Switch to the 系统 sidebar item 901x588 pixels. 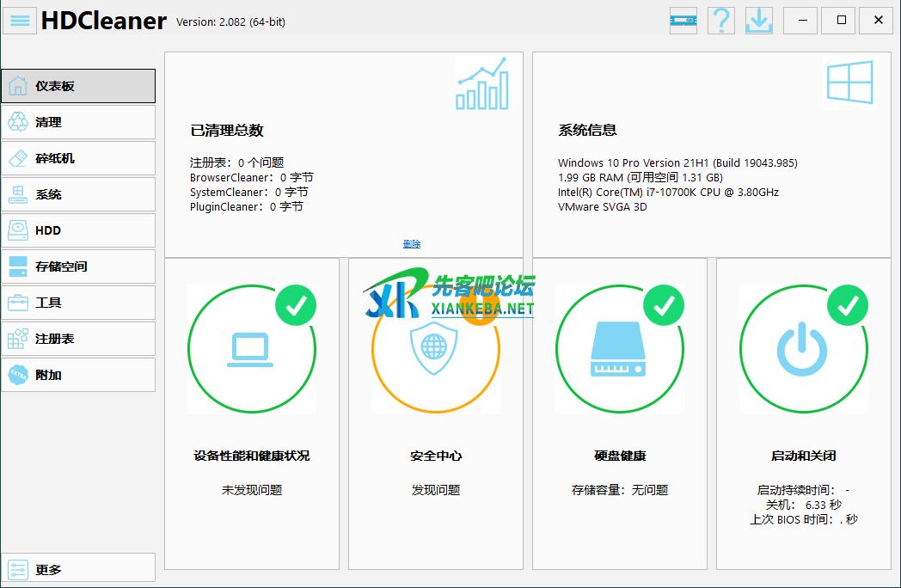coord(78,194)
